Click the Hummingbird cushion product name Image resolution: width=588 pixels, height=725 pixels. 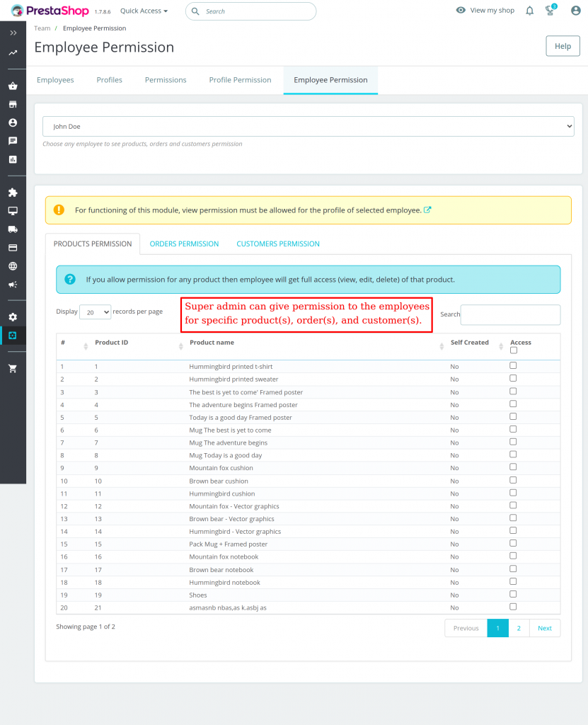(222, 493)
